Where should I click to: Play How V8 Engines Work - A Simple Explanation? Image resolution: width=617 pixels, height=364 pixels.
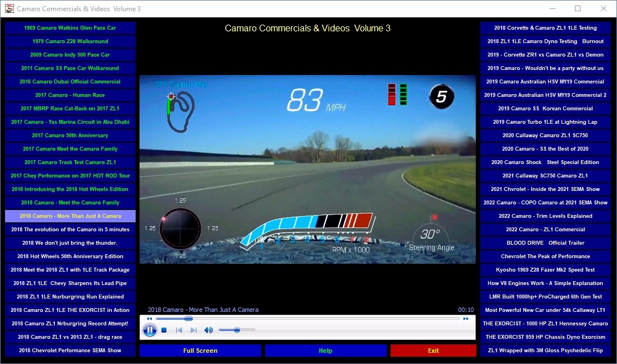[545, 283]
